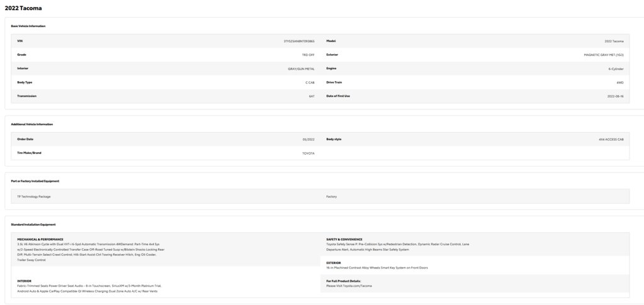Image resolution: width=644 pixels, height=305 pixels.
Task: Click the 'VIN' field label
Action: (20, 41)
